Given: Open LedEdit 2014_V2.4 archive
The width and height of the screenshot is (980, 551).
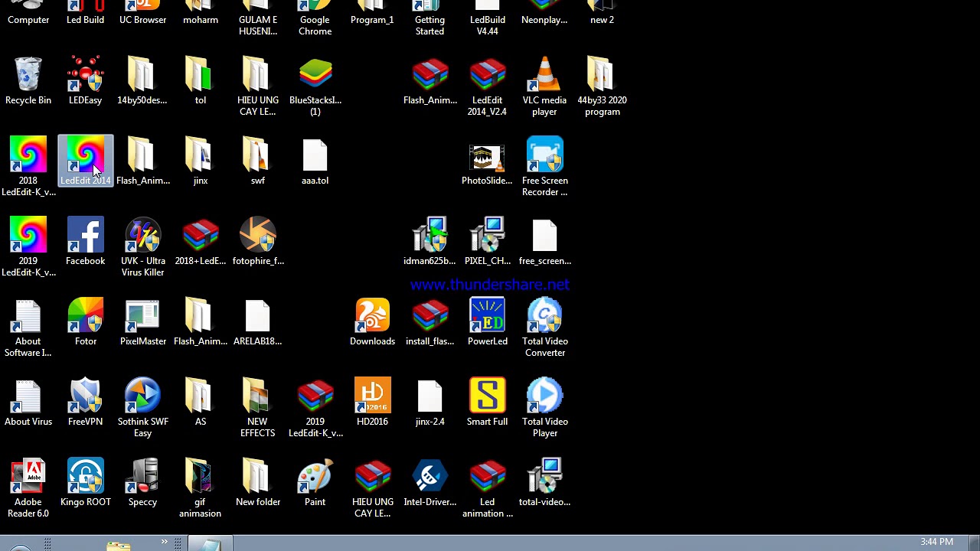Looking at the screenshot, I should tap(488, 86).
